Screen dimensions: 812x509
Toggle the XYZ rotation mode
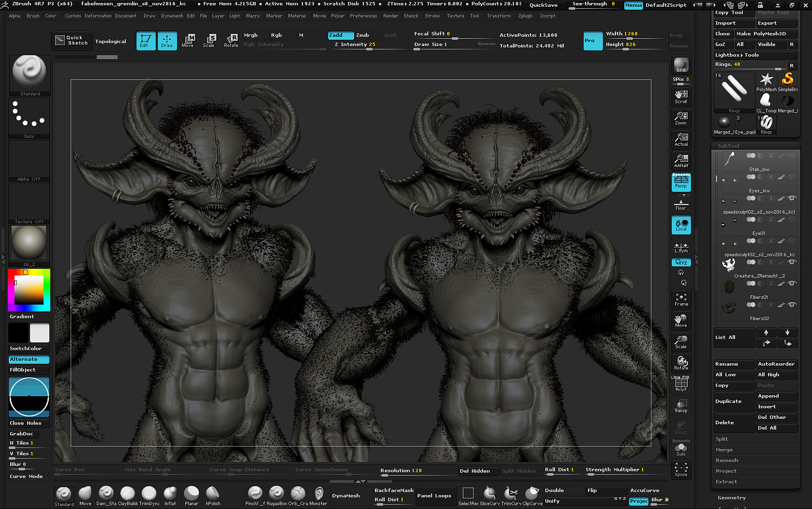click(681, 262)
